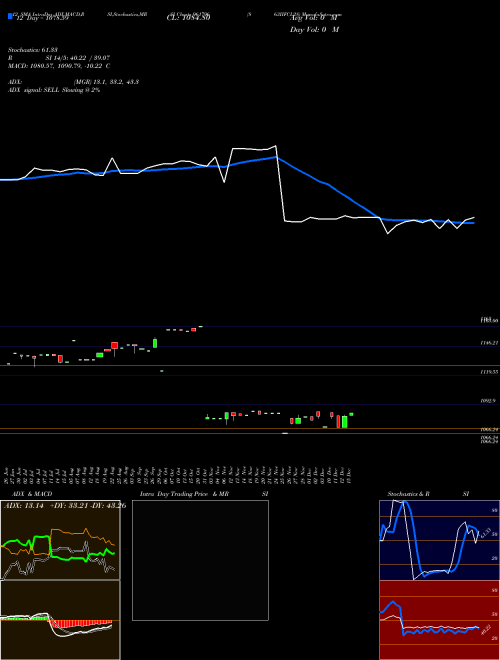Screen dimensions: 500x660
Task: Click the 'Stochastics: 61.33' reading
Action: coord(32,50)
